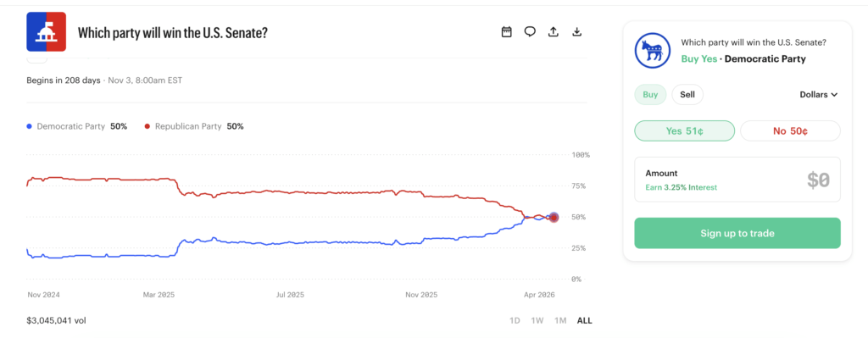Select the ALL chart range
Image resolution: width=868 pixels, height=338 pixels.
[585, 320]
